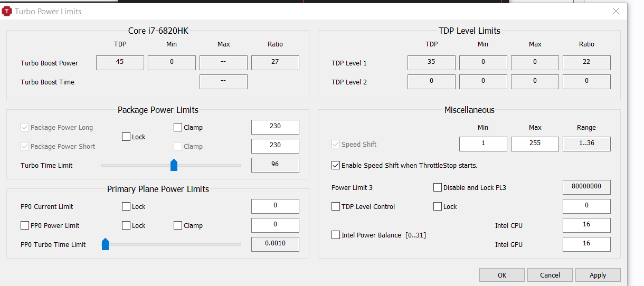Click TDP Level 1 Ratio value 22
The width and height of the screenshot is (644, 286).
click(x=586, y=62)
